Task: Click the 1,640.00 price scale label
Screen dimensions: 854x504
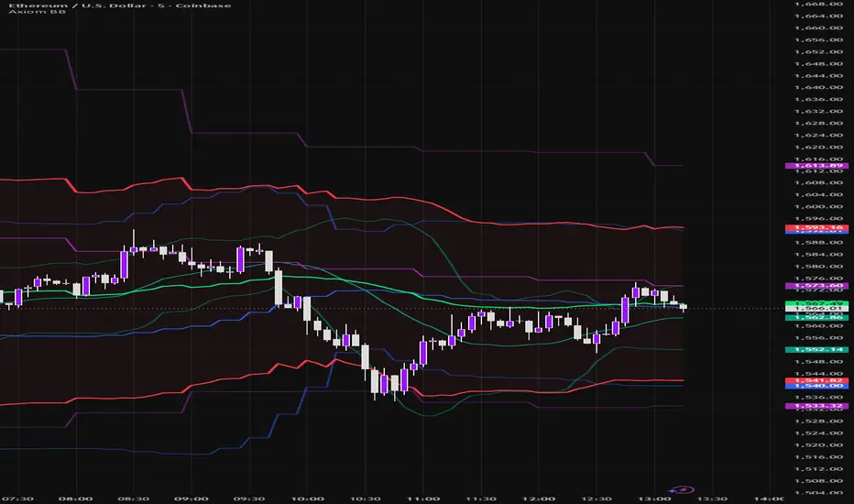Action: tap(818, 87)
